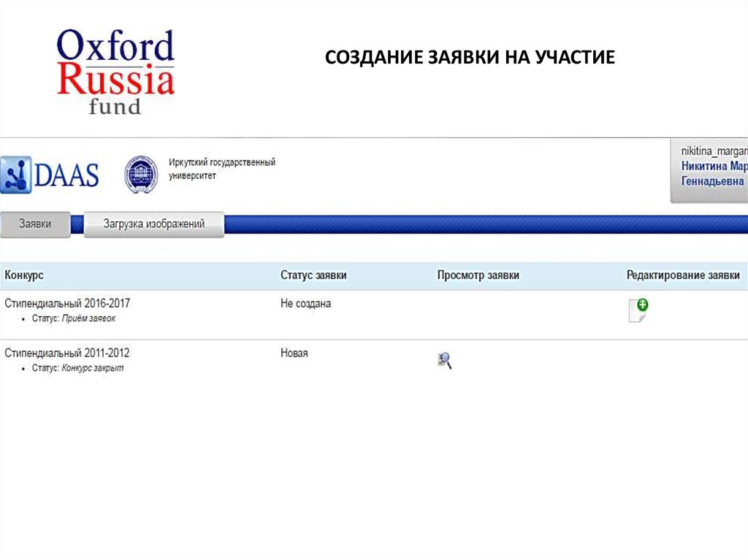The height and width of the screenshot is (560, 748).
Task: Click the Иркутский государственный университет text
Action: [x=221, y=169]
